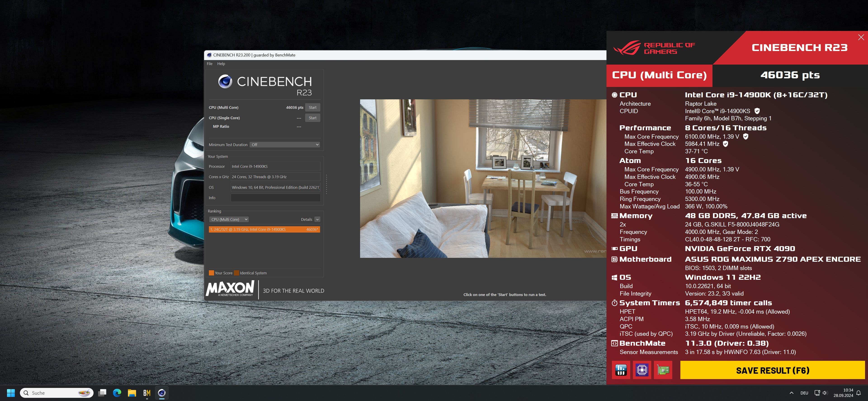868x401 pixels.
Task: Click the Ring Frequency 5300.00 MHz value
Action: point(702,199)
